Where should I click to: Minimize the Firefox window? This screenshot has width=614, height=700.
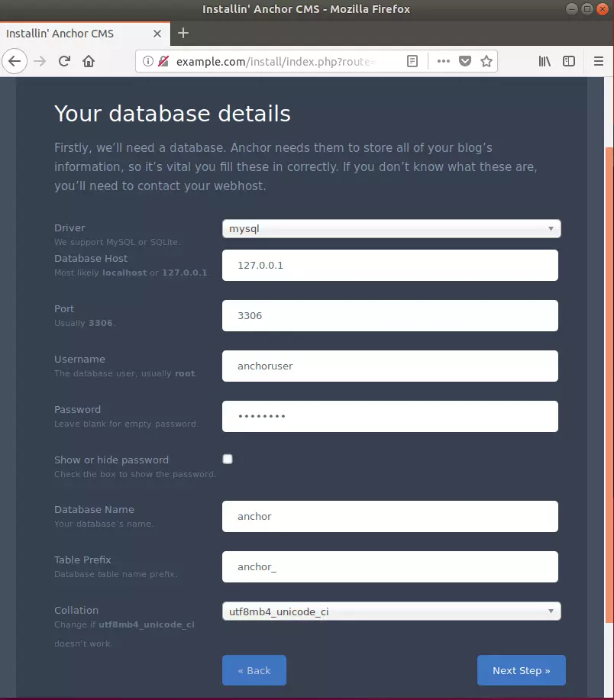[571, 9]
